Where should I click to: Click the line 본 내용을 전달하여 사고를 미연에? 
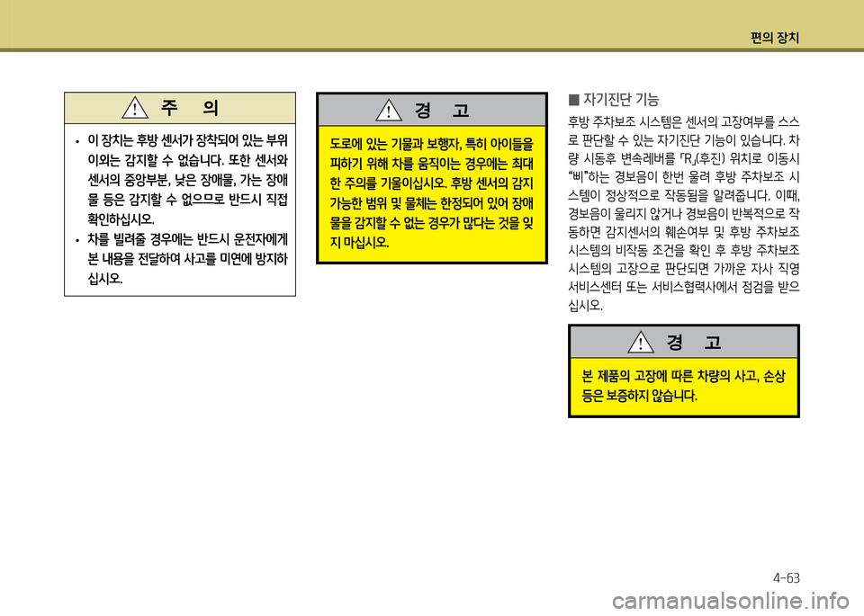[x=187, y=259]
